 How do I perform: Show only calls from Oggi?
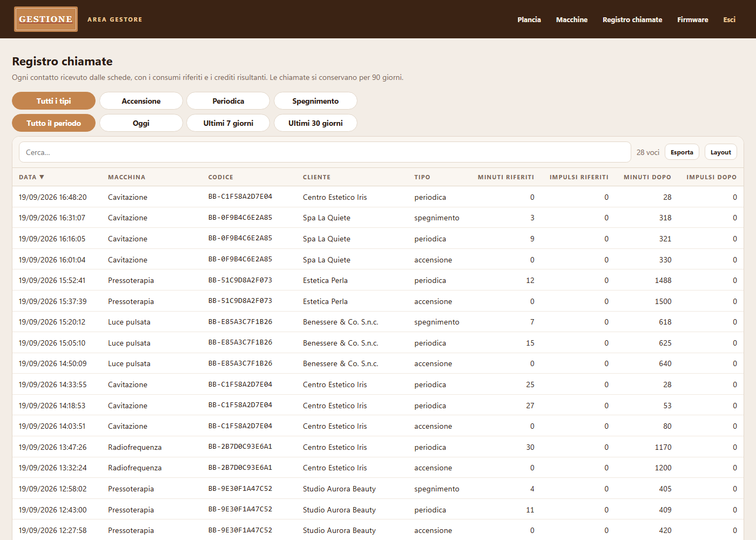[x=141, y=123]
